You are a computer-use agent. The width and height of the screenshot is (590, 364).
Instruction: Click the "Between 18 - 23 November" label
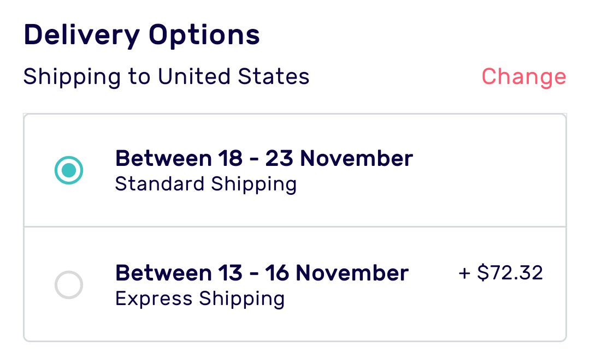click(x=264, y=159)
